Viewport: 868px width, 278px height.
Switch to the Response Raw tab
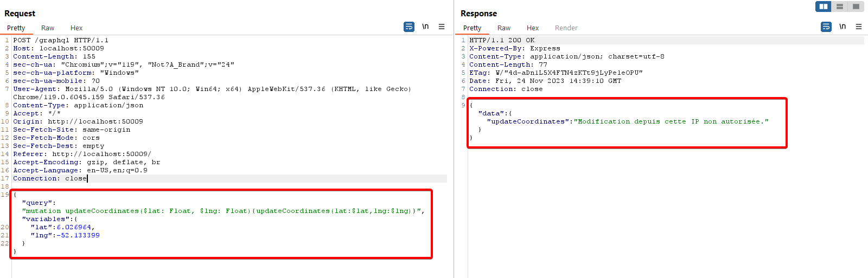point(504,28)
